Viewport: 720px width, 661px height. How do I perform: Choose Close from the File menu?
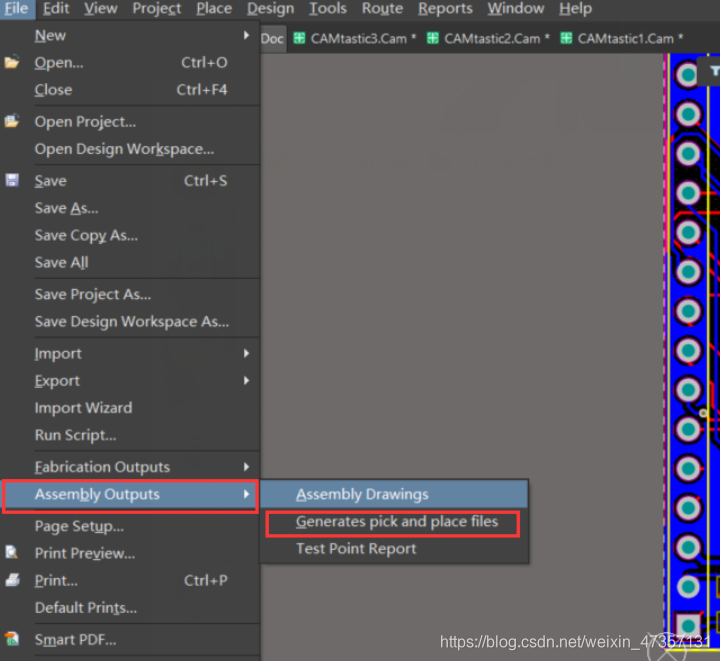130,90
